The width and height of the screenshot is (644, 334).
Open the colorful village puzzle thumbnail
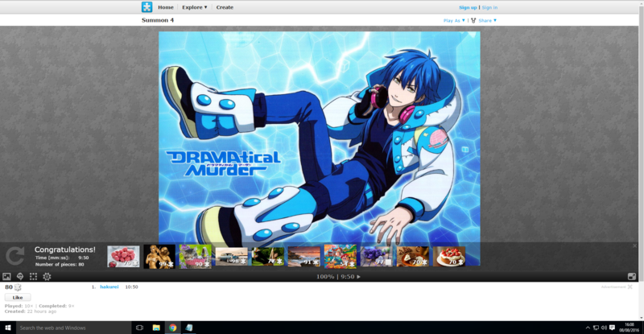340,257
